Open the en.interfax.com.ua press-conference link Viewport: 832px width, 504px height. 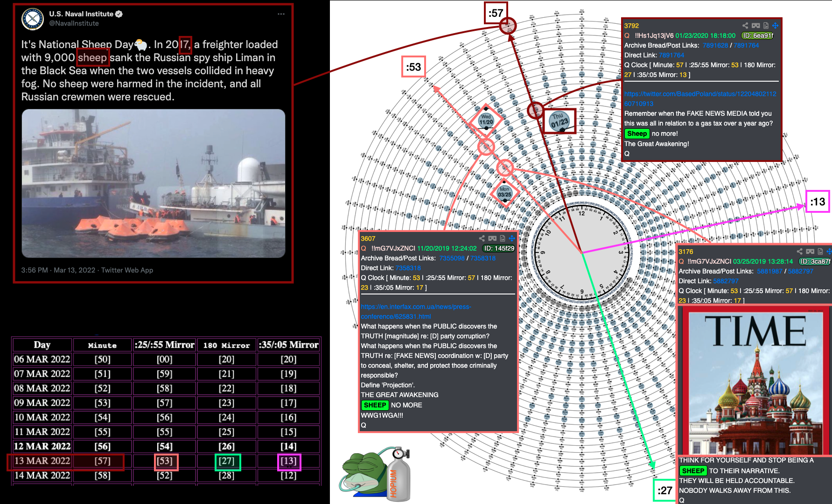click(416, 312)
